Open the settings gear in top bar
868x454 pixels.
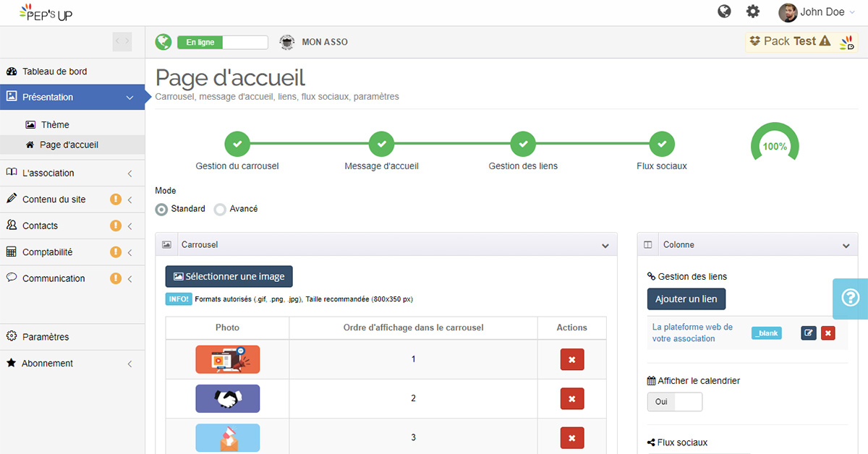coord(753,12)
